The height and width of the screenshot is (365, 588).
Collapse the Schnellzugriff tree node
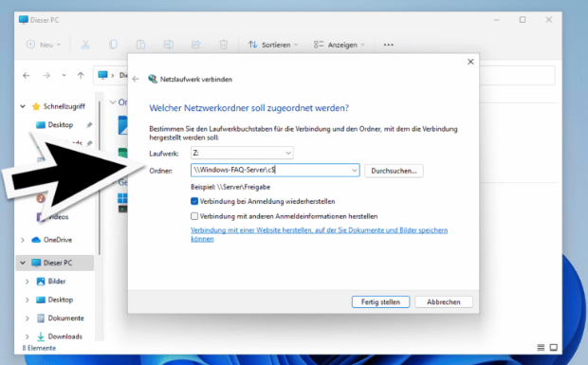(x=23, y=106)
